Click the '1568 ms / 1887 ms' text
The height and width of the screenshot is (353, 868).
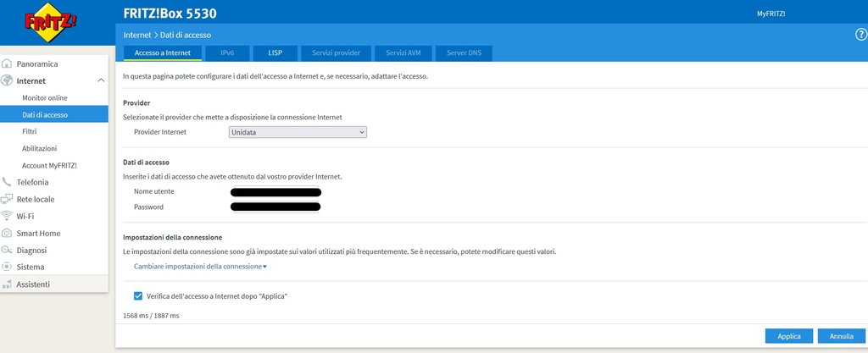(151, 316)
